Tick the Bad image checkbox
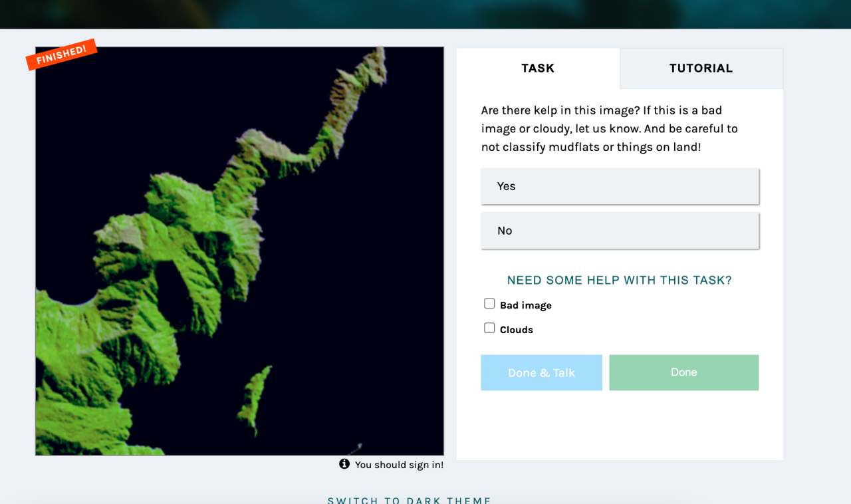The width and height of the screenshot is (851, 504). tap(489, 304)
